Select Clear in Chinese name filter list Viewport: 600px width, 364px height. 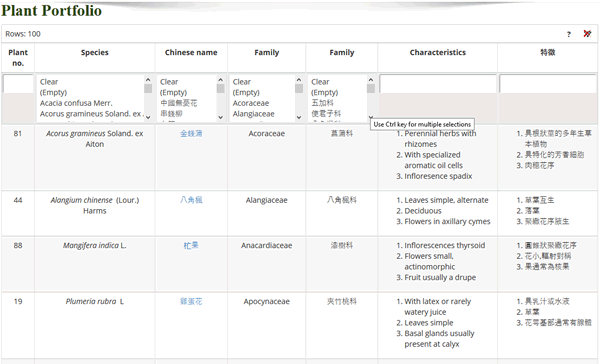169,82
